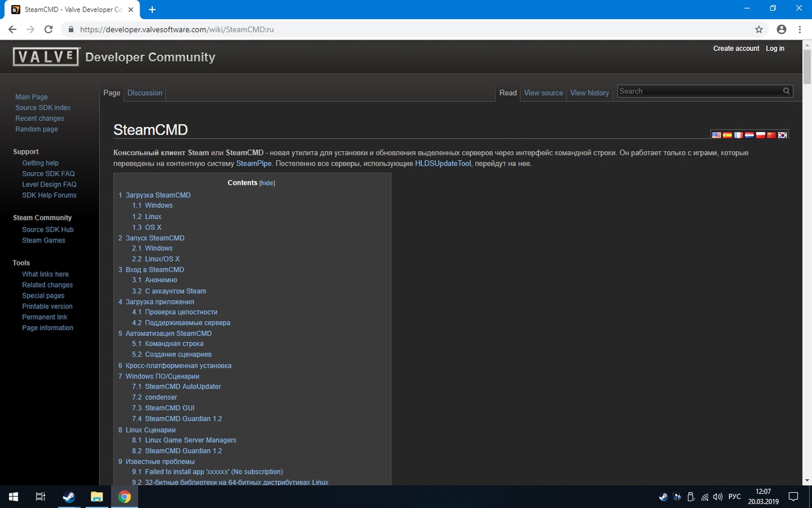Open the Source SDK Hub link
This screenshot has width=812, height=508.
coord(48,230)
